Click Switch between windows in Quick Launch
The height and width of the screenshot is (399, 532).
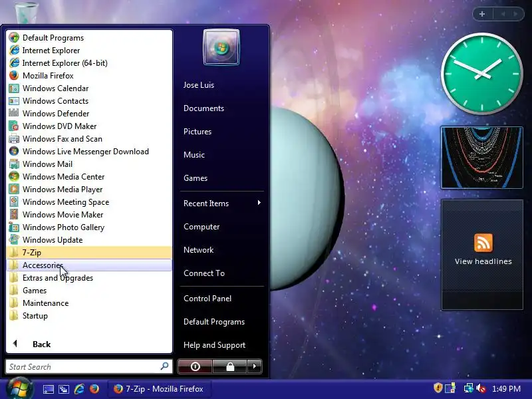click(64, 389)
